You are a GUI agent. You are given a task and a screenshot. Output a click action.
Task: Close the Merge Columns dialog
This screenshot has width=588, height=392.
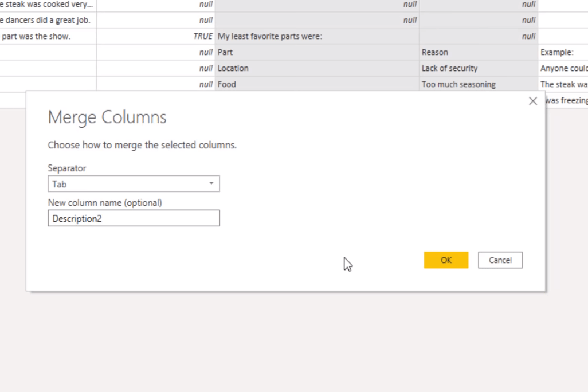533,101
